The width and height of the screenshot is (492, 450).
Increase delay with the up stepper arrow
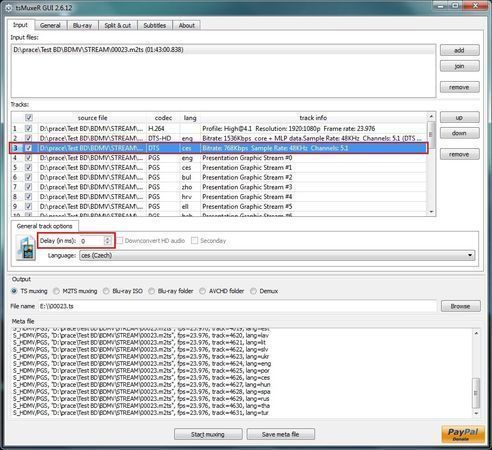pos(108,238)
